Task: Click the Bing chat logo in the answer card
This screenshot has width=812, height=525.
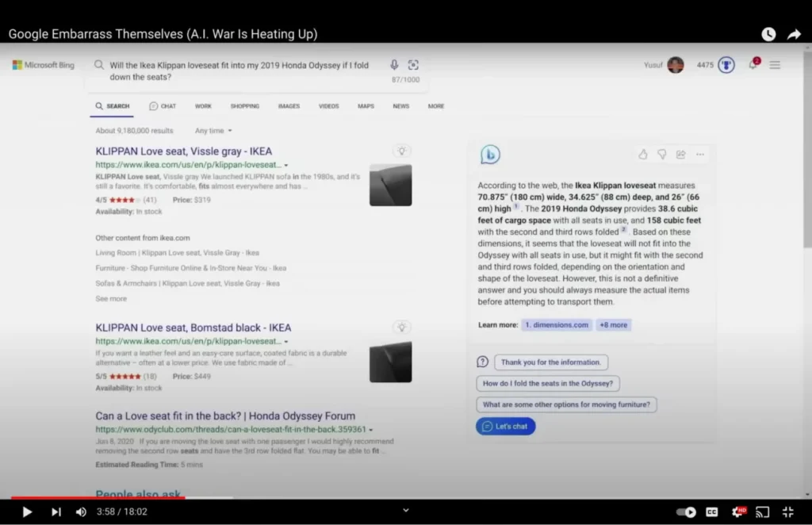Action: pos(490,155)
